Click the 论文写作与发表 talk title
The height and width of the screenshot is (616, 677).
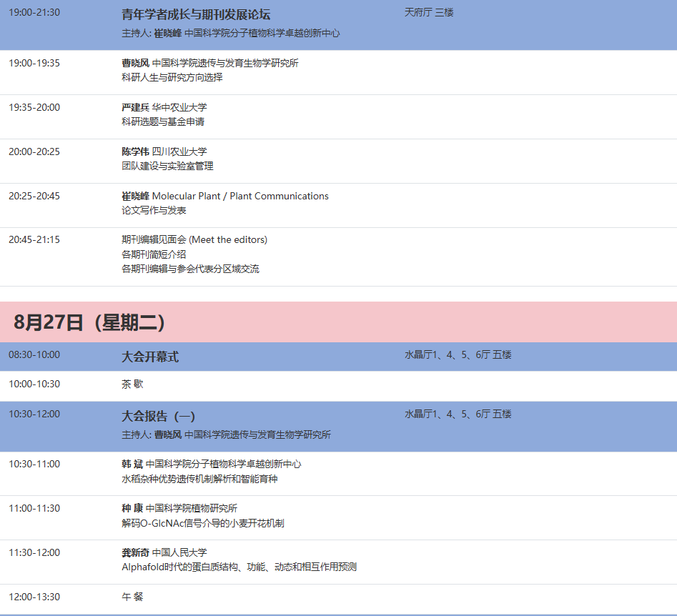(154, 210)
